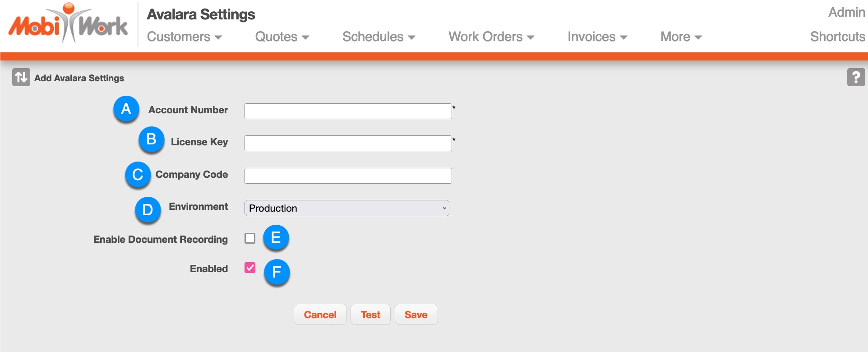Click the blue C marker badge
This screenshot has height=352, width=868.
click(x=138, y=175)
